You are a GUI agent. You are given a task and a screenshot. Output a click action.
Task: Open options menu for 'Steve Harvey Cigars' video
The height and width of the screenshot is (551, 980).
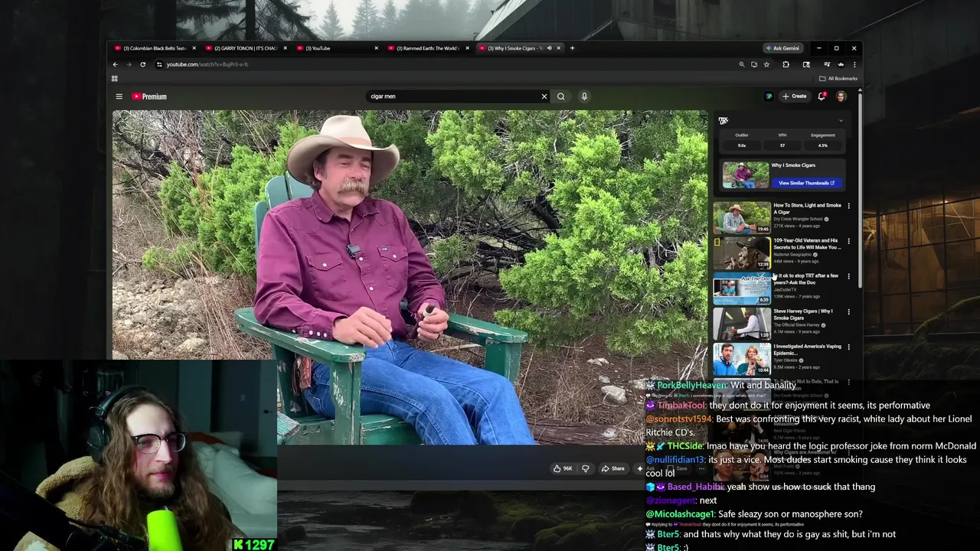tap(848, 311)
